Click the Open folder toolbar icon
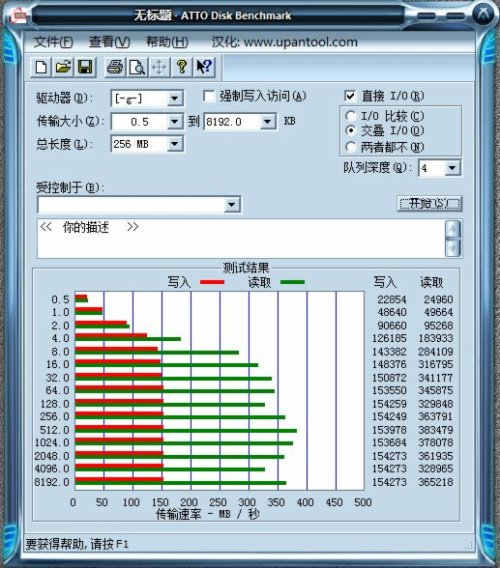Viewport: 500px width, 568px height. click(63, 67)
